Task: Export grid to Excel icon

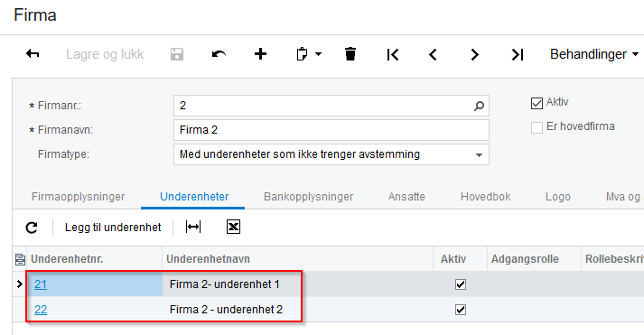Action: point(233,227)
